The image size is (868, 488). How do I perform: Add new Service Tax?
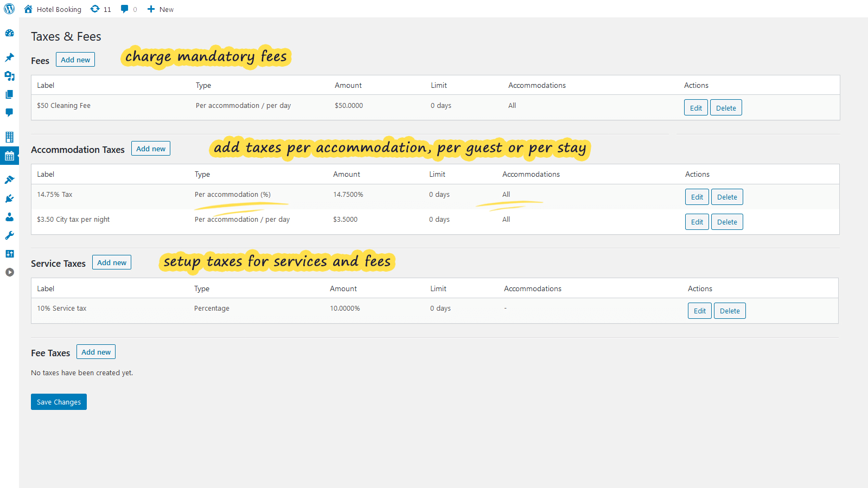click(x=112, y=262)
